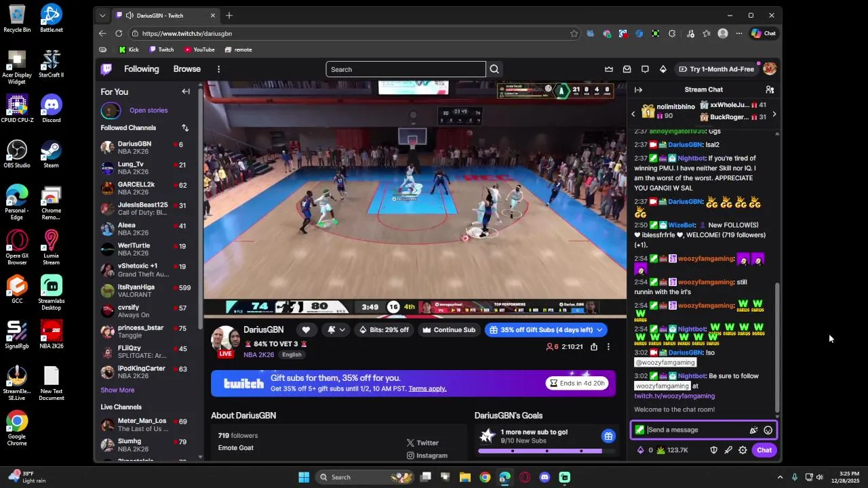Image resolution: width=868 pixels, height=488 pixels.
Task: Open the YouTube bookmark
Action: click(x=199, y=49)
